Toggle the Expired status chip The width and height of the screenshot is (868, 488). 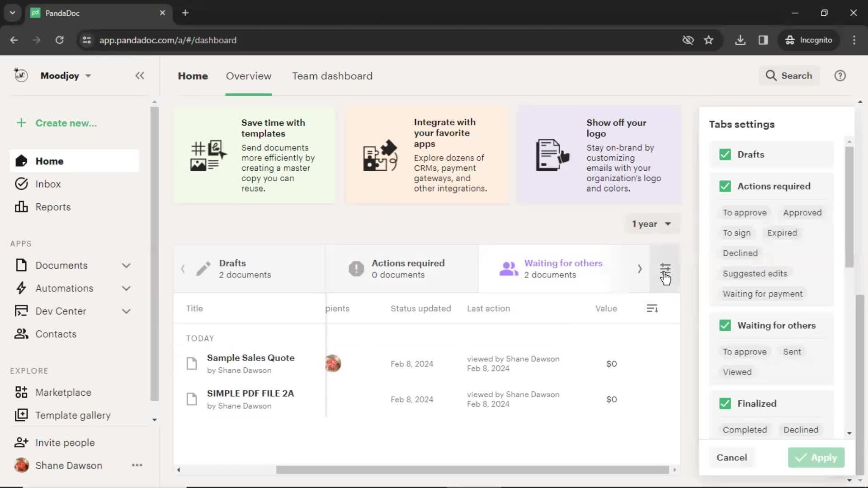[x=782, y=233]
